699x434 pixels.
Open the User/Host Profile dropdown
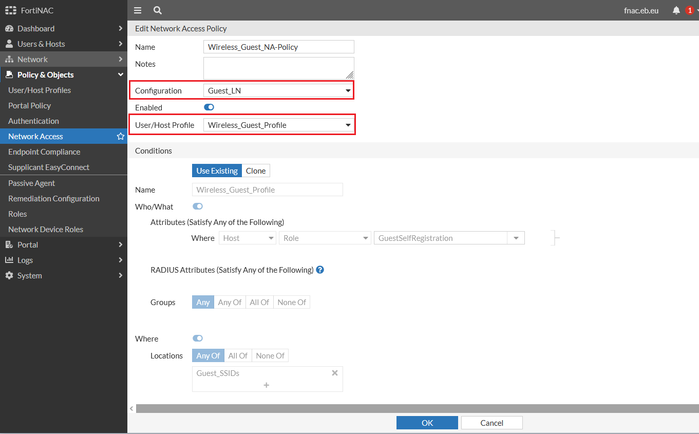(x=279, y=125)
